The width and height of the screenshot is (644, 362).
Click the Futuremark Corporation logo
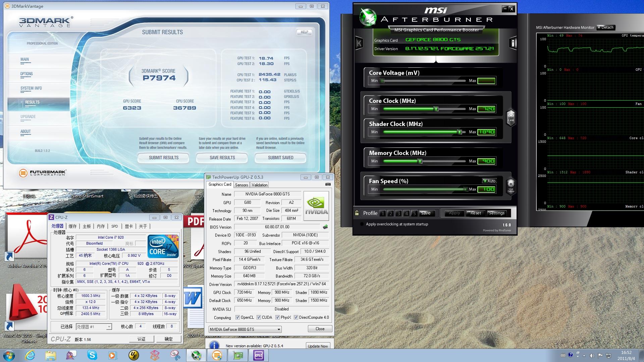[43, 173]
